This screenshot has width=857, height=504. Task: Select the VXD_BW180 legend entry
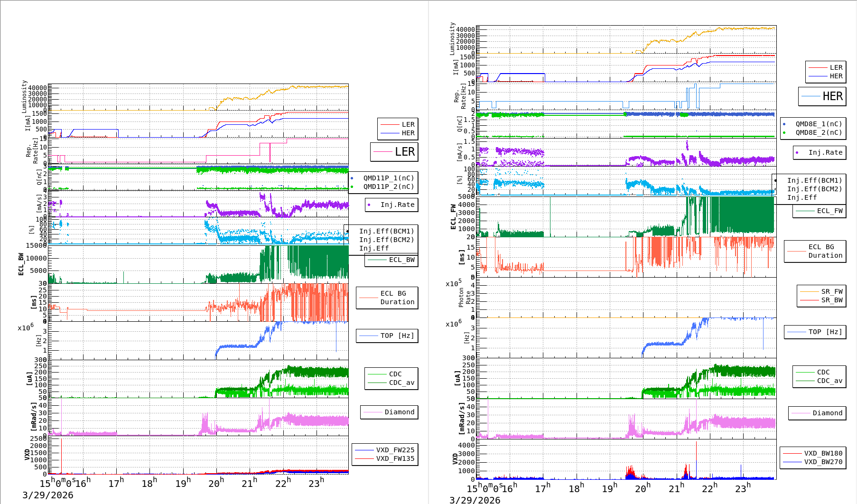(x=823, y=453)
